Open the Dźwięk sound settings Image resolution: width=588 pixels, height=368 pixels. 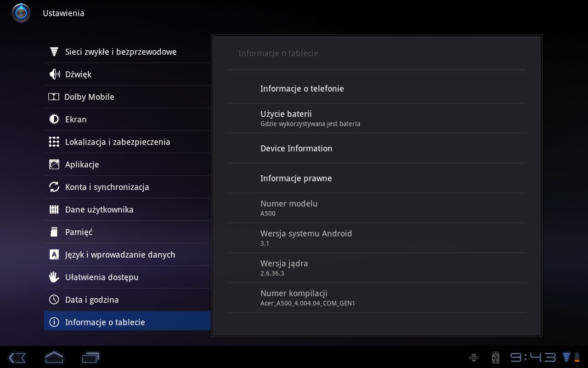[x=127, y=74]
